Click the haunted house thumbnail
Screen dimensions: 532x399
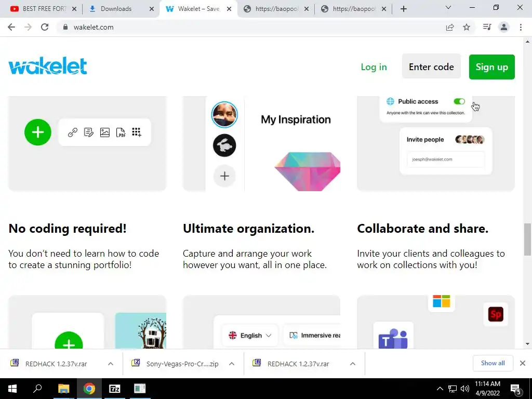[x=140, y=331]
